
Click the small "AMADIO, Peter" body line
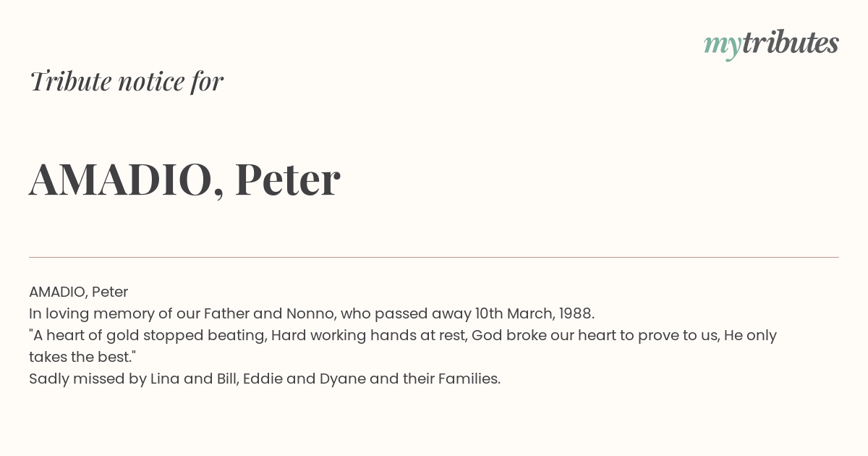point(78,292)
